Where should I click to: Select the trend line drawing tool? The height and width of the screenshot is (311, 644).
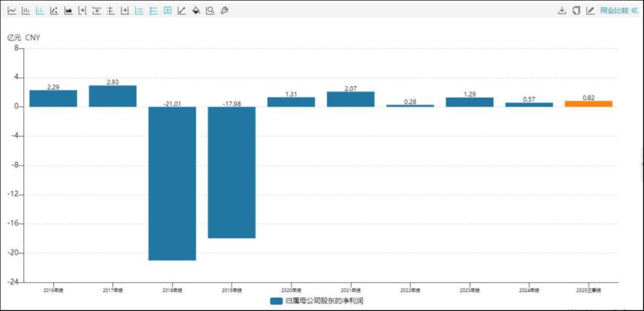tap(181, 11)
